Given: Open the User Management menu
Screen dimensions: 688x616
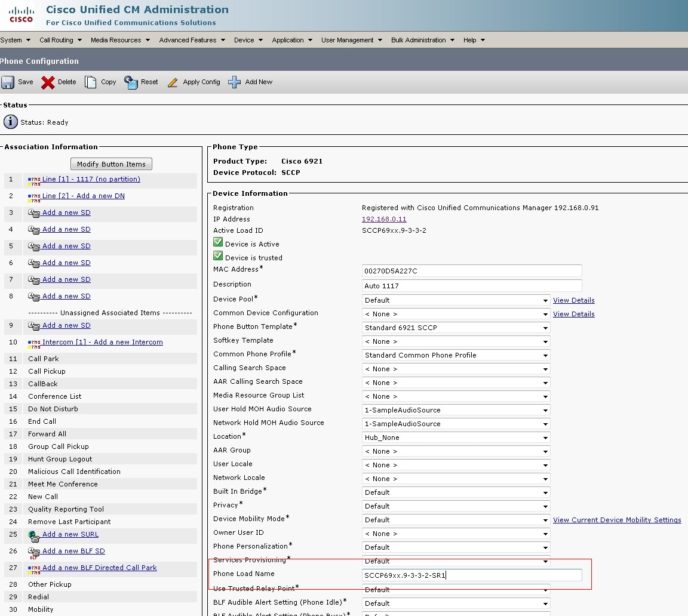Looking at the screenshot, I should [351, 40].
